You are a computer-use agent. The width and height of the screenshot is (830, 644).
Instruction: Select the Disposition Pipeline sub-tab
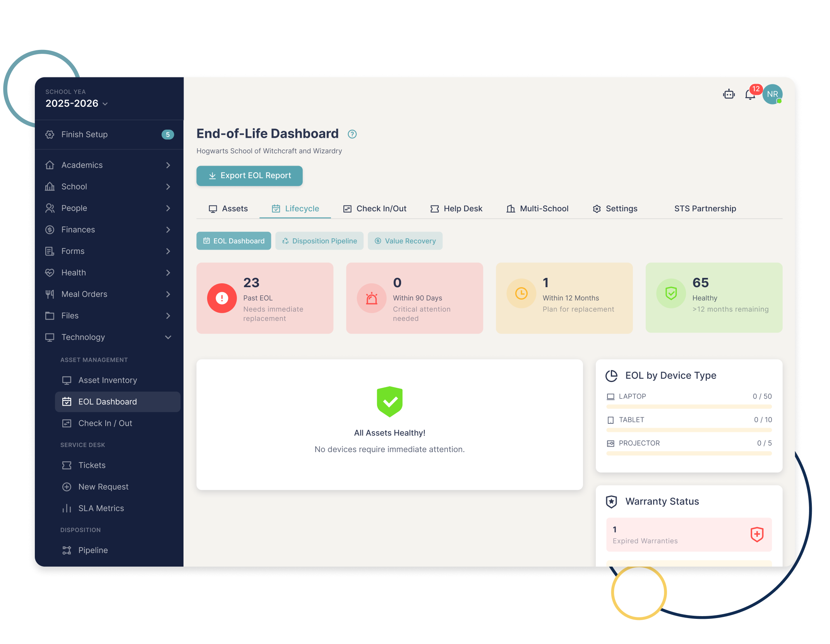pyautogui.click(x=319, y=241)
